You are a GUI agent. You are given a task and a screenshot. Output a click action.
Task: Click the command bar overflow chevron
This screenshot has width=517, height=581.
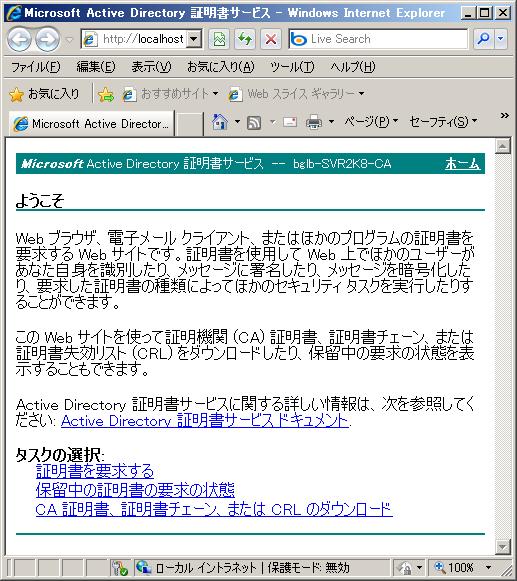pos(504,116)
